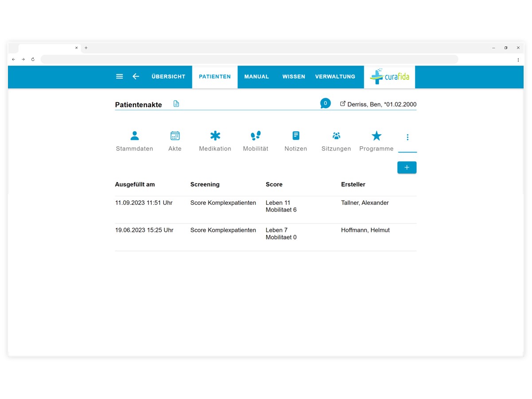This screenshot has height=399, width=532.
Task: Open the entry dated 11.09.2023 11:51 Uhr
Action: coord(144,203)
